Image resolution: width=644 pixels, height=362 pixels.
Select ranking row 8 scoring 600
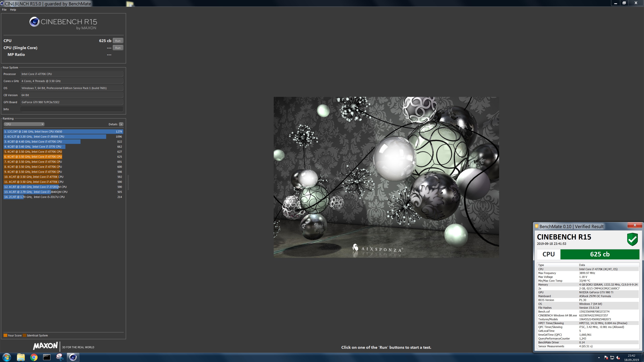coord(64,167)
